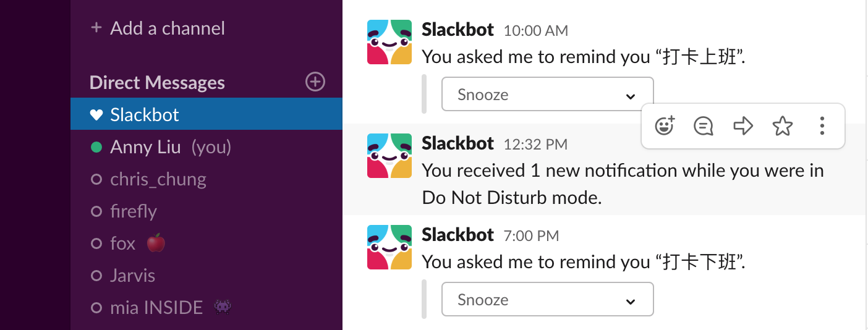Open more actions three-dot menu
Screen dimensions: 868x330
(822, 126)
